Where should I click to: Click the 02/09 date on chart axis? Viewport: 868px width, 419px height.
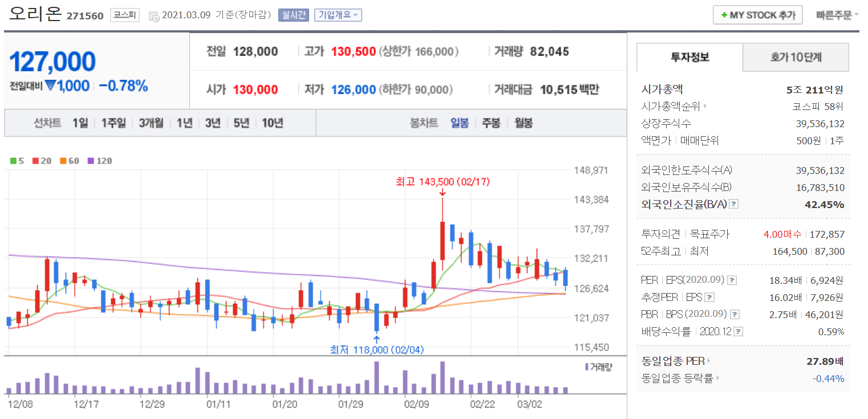point(416,404)
